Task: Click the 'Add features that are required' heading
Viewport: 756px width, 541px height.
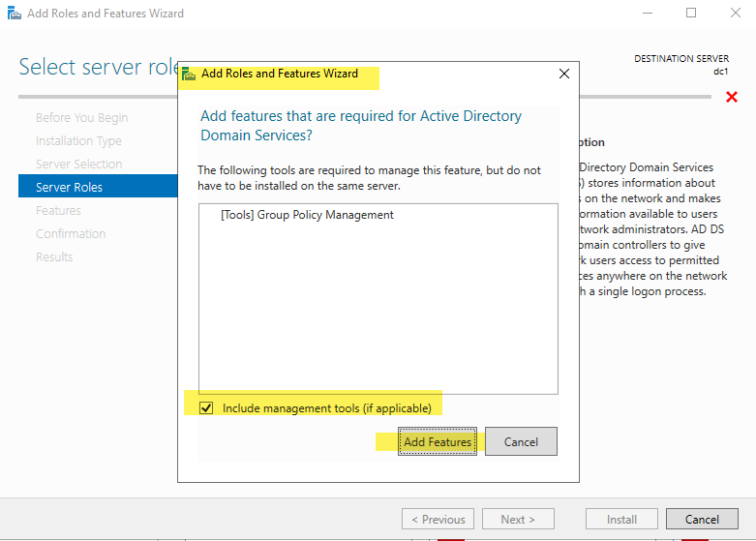Action: (361, 126)
